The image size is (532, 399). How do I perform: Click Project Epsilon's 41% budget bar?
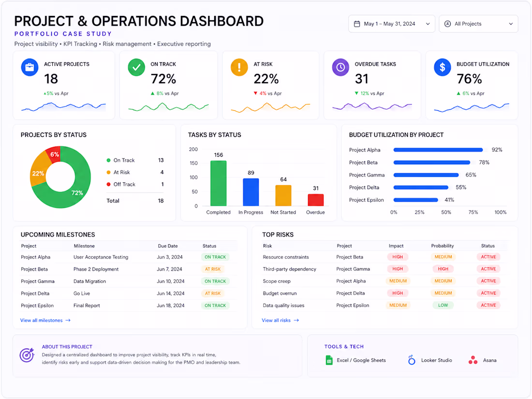[x=415, y=200]
